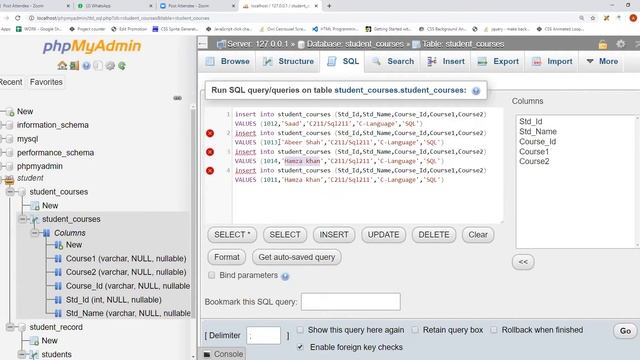
Task: Select Course_Id in Columns list
Action: coord(537,142)
